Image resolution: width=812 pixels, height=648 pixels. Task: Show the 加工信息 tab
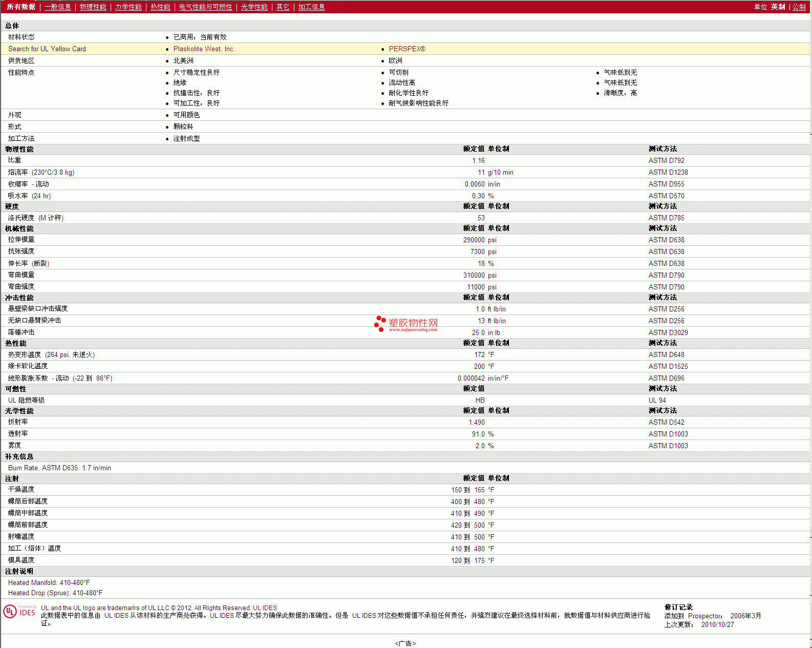pos(311,7)
